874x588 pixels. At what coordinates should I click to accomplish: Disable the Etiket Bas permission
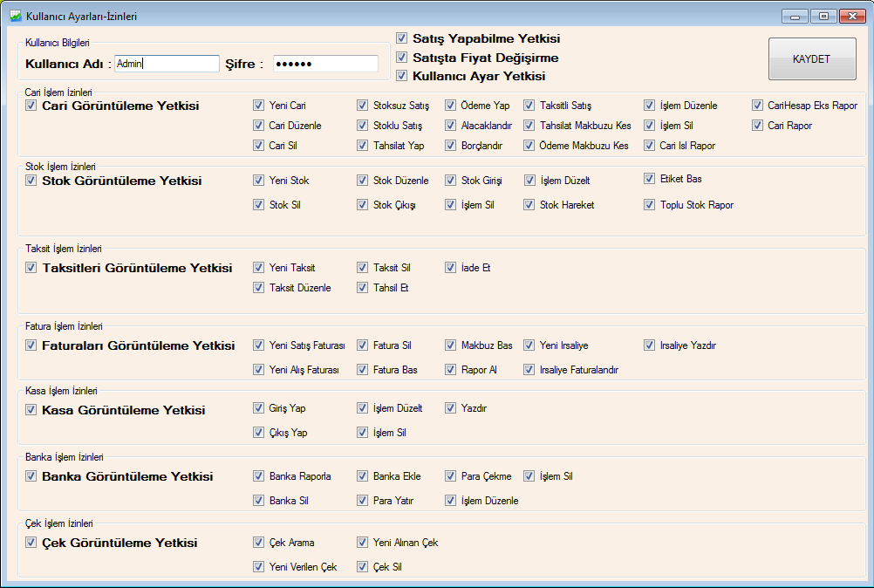pyautogui.click(x=650, y=179)
